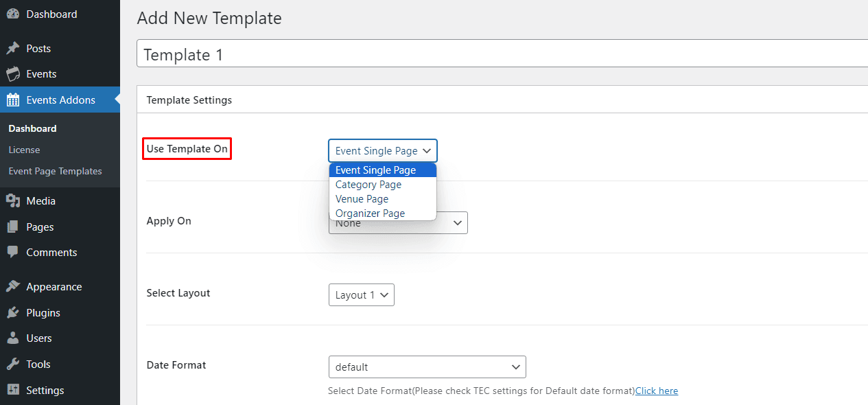This screenshot has width=868, height=405.
Task: Follow the Click here date format link
Action: click(657, 391)
